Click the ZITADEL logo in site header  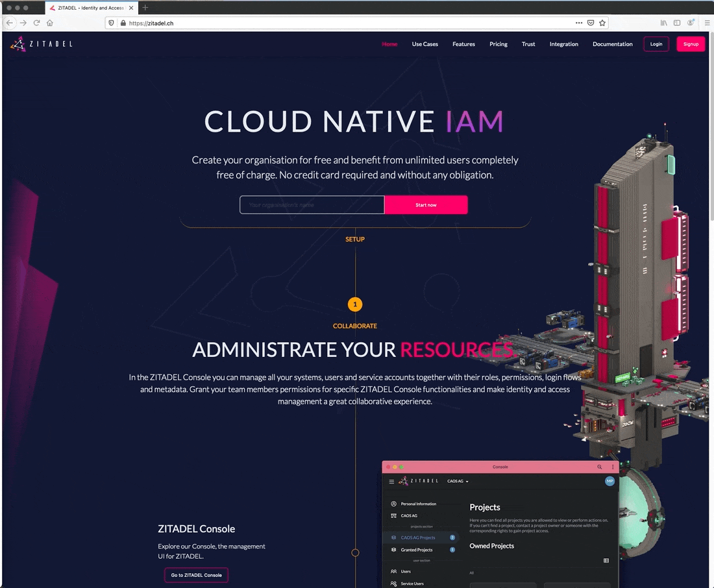(42, 44)
